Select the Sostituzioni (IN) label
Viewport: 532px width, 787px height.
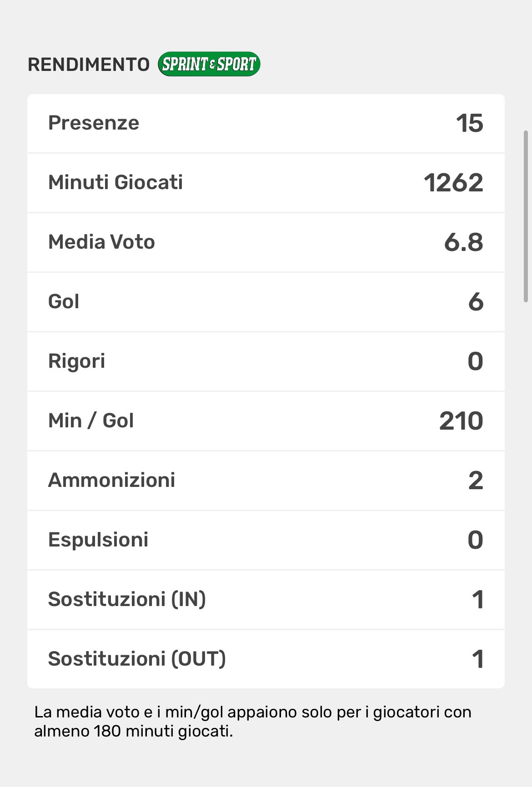127,600
